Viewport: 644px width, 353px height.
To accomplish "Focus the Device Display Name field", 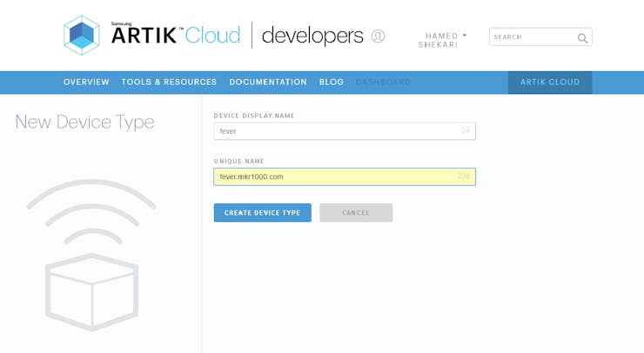I will [345, 131].
